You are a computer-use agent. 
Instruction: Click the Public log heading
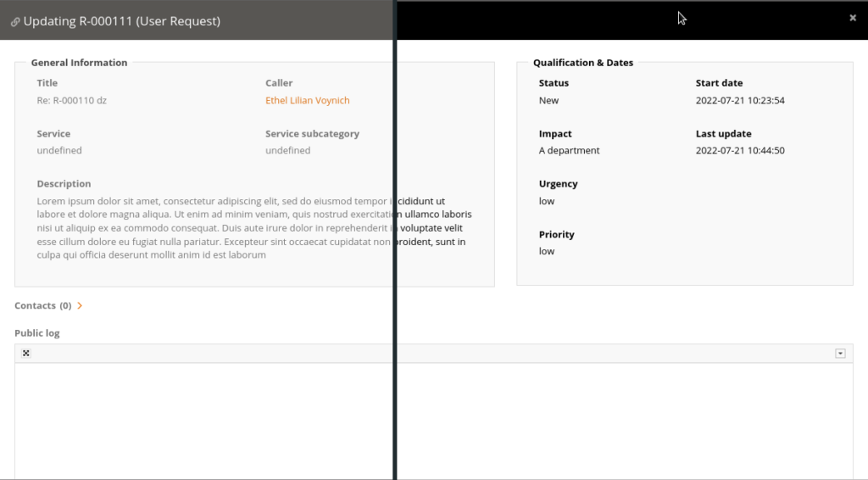pyautogui.click(x=37, y=332)
